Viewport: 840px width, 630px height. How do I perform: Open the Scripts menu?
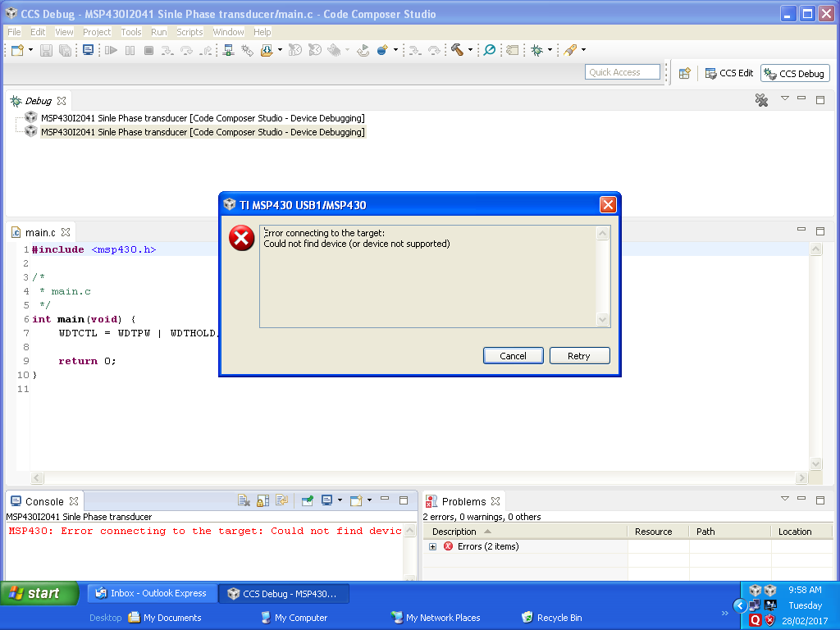click(x=190, y=32)
